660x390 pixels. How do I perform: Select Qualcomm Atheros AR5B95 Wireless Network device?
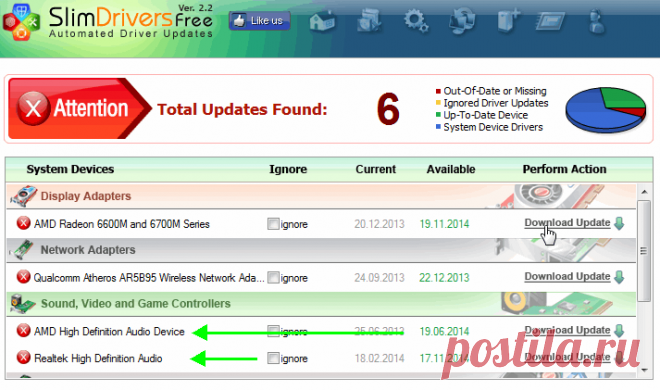[149, 278]
